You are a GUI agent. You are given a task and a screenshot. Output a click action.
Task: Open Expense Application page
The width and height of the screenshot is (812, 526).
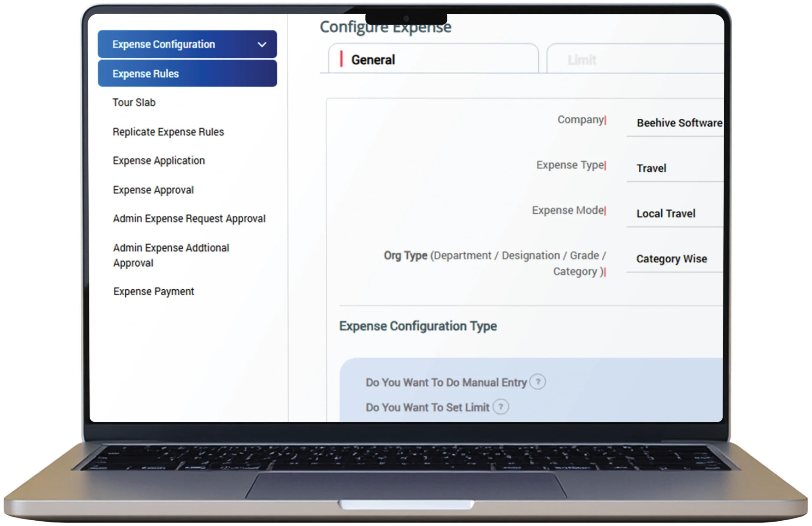159,161
